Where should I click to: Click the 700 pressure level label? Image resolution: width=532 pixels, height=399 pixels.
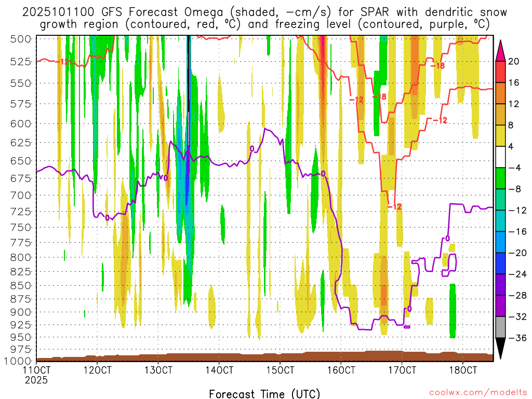pyautogui.click(x=21, y=195)
